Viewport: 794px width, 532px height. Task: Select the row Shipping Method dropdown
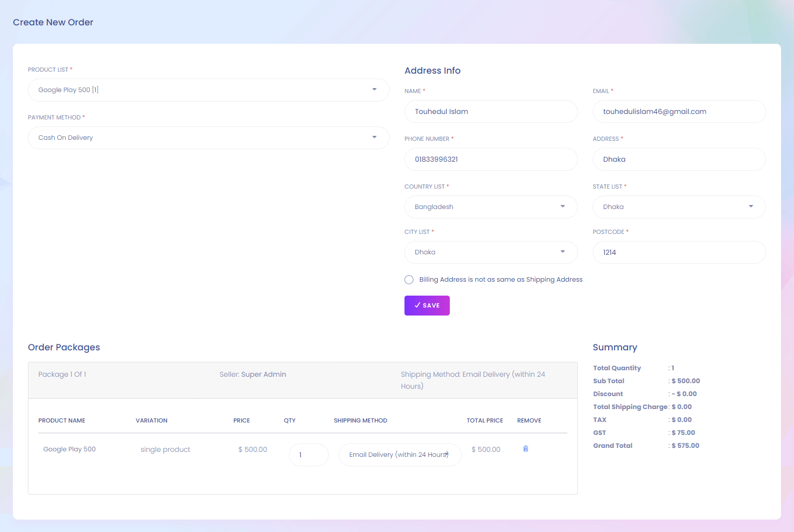[399, 455]
